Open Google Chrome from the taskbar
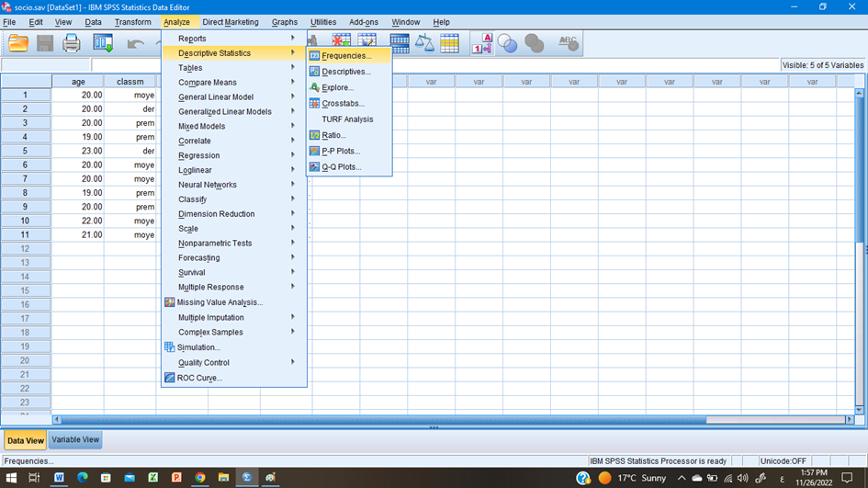The image size is (868, 488). (199, 478)
